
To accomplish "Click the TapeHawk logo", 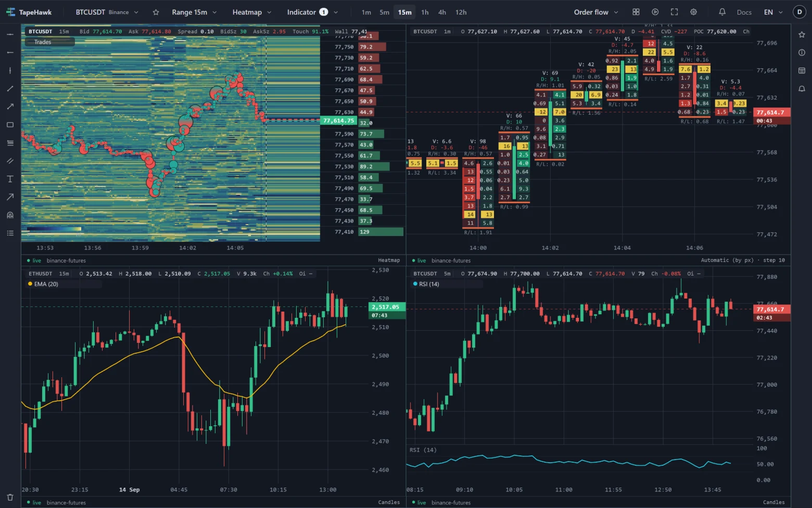I will pos(29,12).
